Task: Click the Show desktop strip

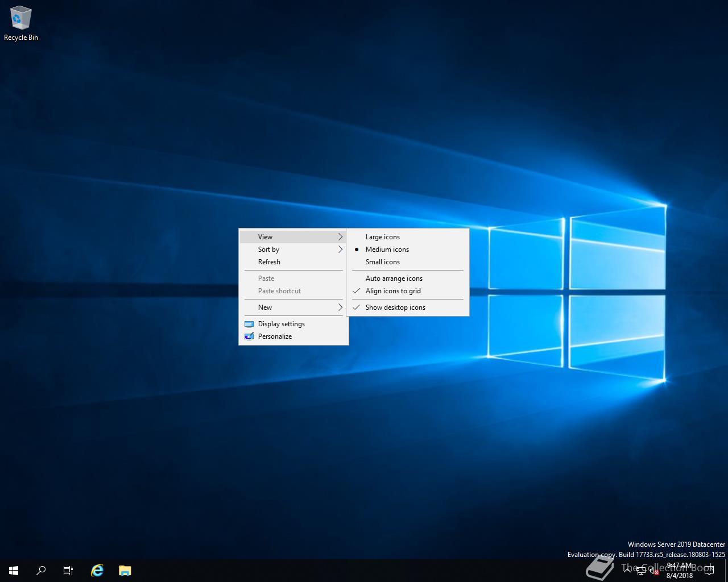Action: (726, 571)
